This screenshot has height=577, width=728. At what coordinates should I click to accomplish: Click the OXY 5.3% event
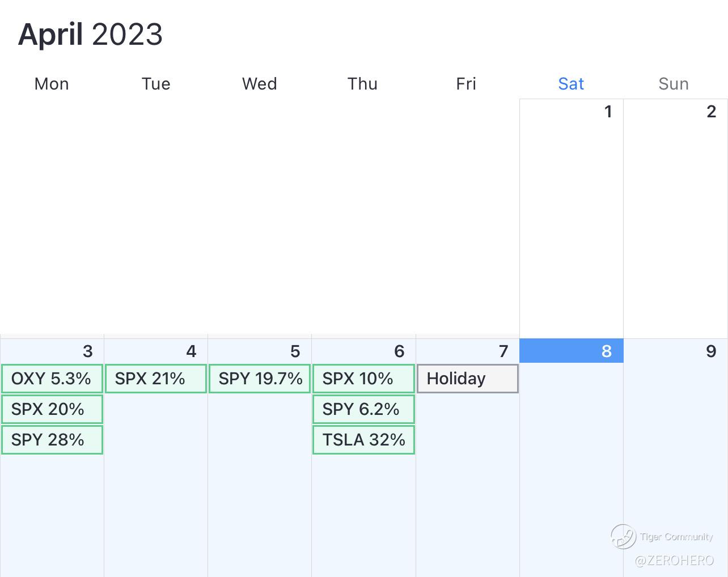point(52,379)
